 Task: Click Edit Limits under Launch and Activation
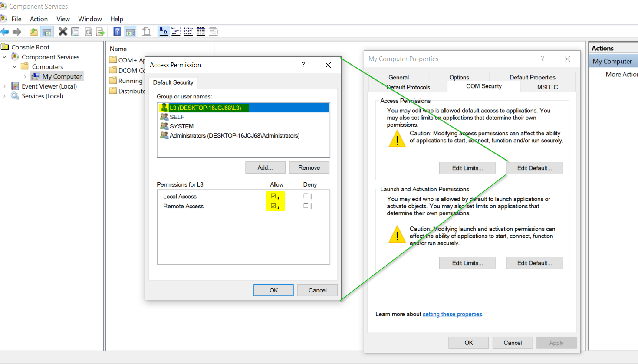click(467, 263)
